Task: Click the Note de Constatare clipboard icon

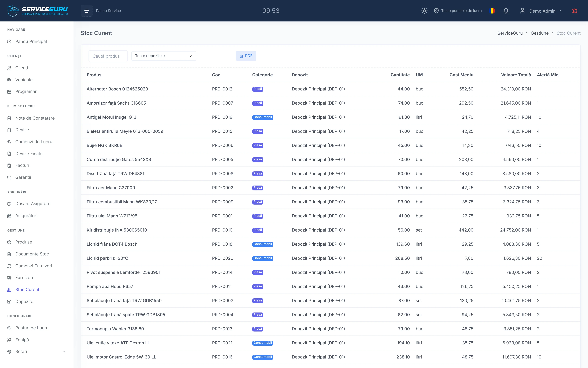Action: pos(9,118)
